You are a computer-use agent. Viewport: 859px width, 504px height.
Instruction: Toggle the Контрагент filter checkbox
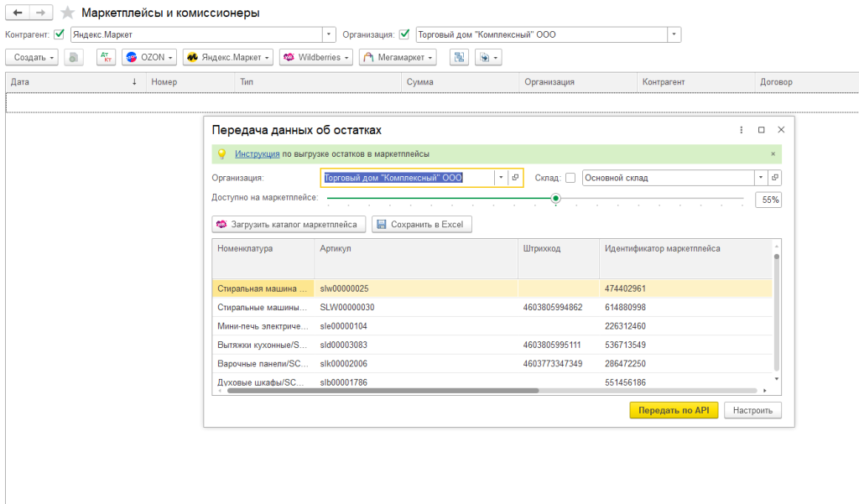click(x=59, y=34)
